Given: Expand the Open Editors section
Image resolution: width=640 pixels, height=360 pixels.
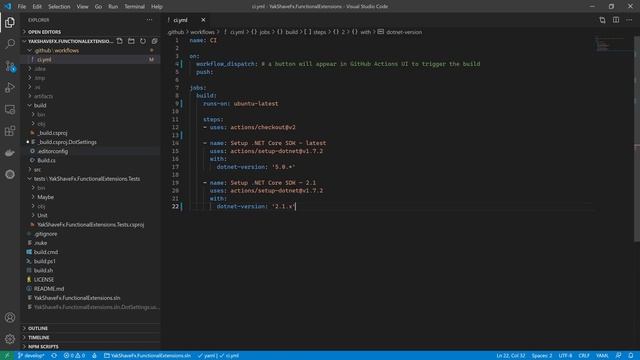Looking at the screenshot, I should (91, 32).
